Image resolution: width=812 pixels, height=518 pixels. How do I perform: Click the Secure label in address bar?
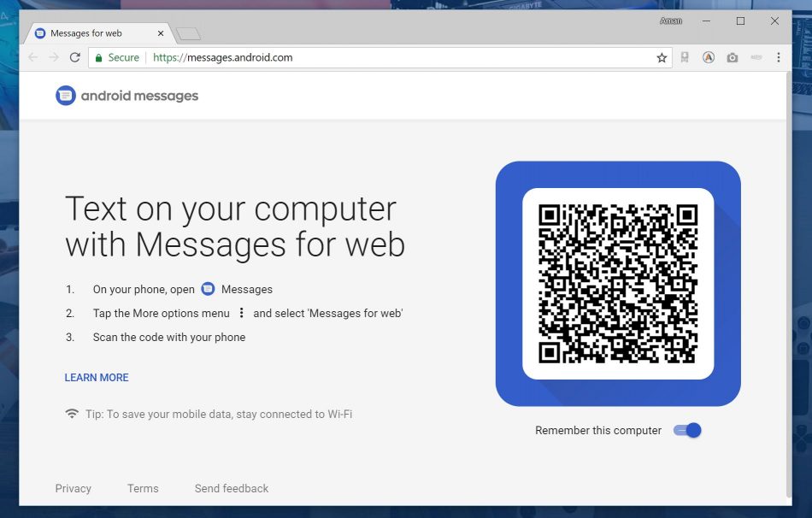[x=123, y=57]
